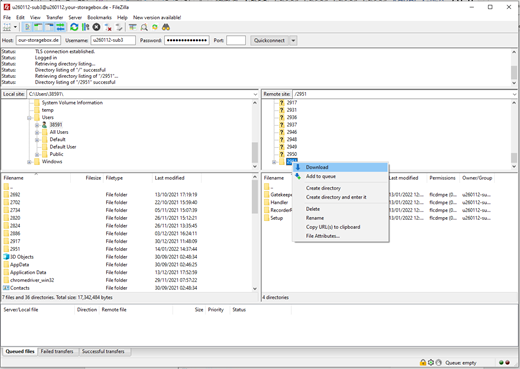The width and height of the screenshot is (520, 369).
Task: Click New version available! menu item
Action: (157, 17)
